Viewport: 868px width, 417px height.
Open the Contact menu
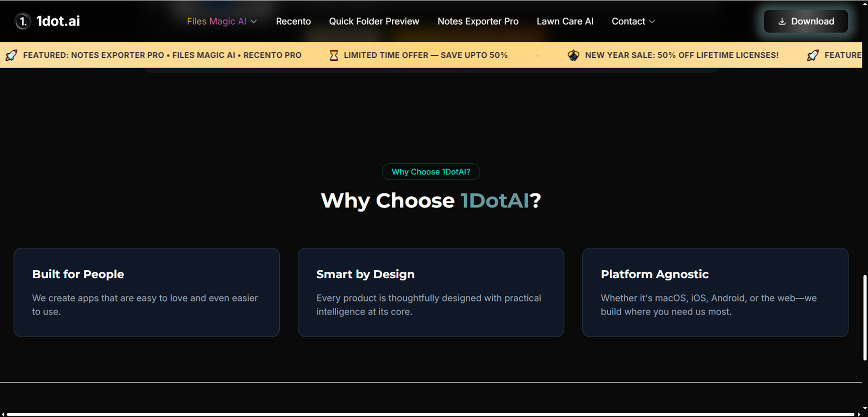[x=633, y=21]
